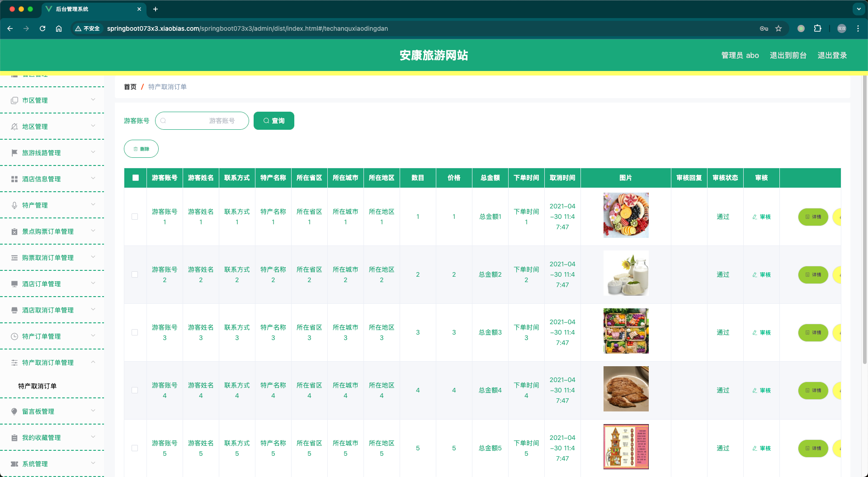Click the clock icon for 特产订单管理
Viewport: 868px width, 477px height.
pos(14,336)
